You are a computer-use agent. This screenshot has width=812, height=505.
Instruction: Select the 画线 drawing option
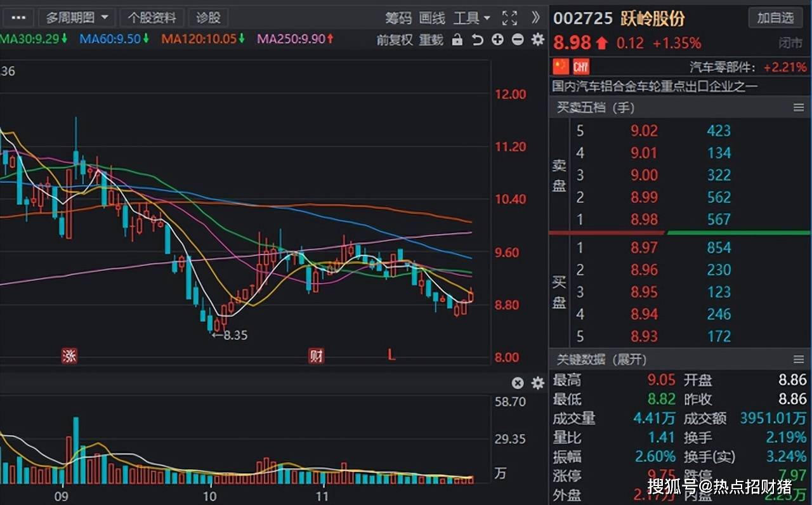[x=432, y=18]
